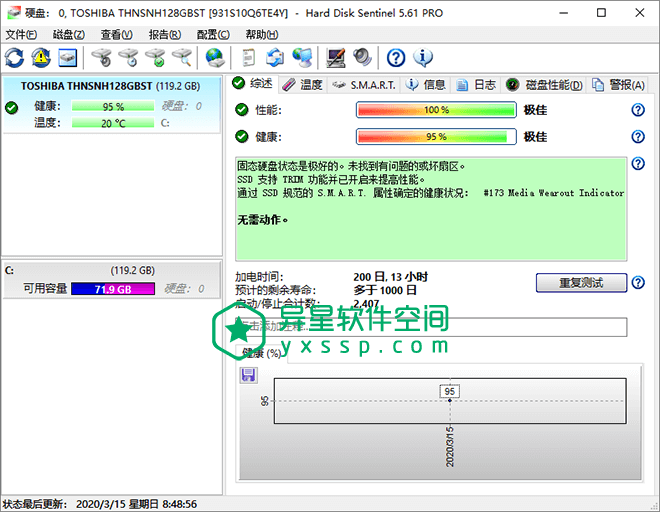The image size is (660, 512).
Task: Click the disk with green check icon
Action: [x=155, y=58]
